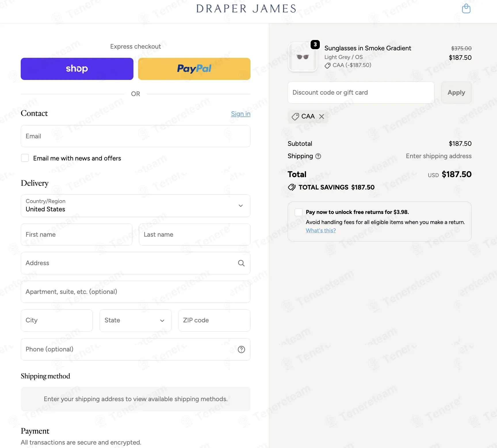Expand the State dropdown
The width and height of the screenshot is (497, 448).
[135, 320]
